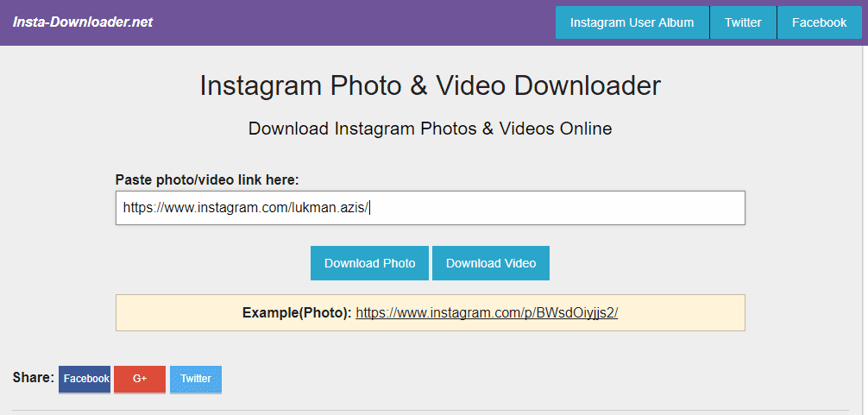Click the Download Photo button
Viewport: 868px width, 415px height.
coord(369,263)
